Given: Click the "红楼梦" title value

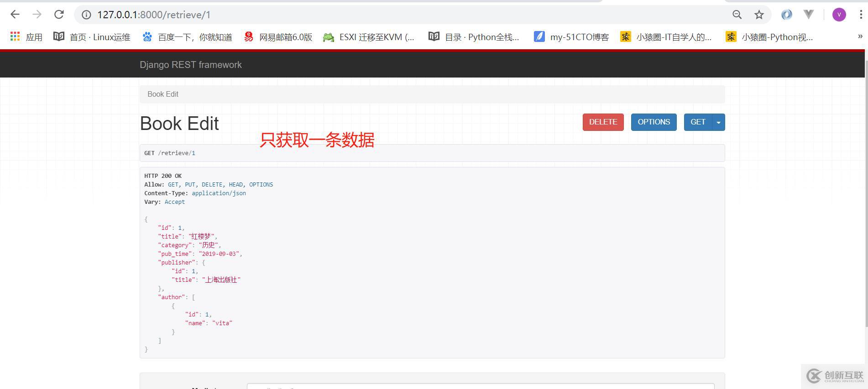Looking at the screenshot, I should click(201, 236).
